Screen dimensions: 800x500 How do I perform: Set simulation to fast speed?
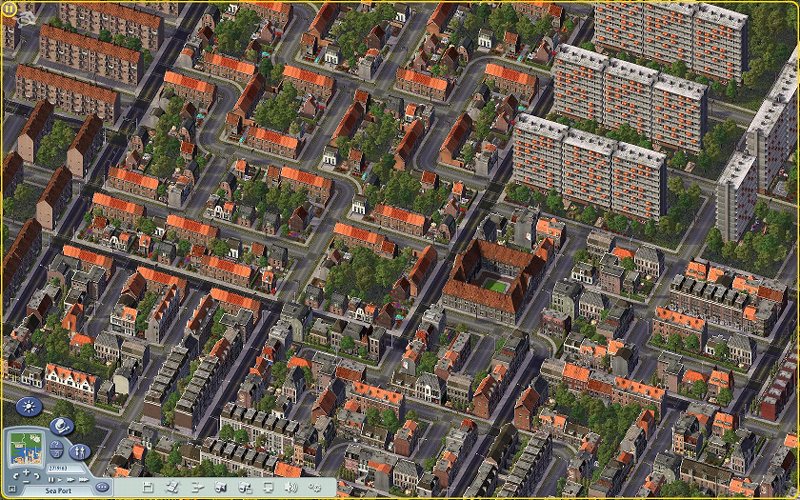[70, 480]
